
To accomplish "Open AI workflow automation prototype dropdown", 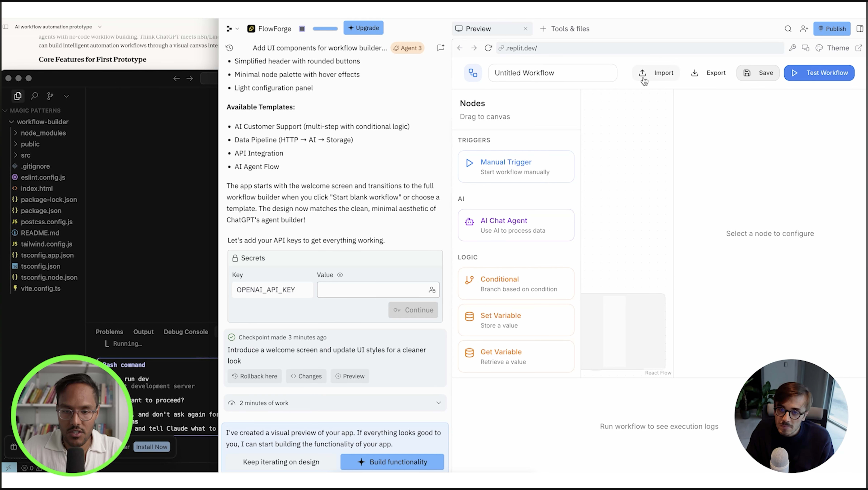I will point(100,27).
